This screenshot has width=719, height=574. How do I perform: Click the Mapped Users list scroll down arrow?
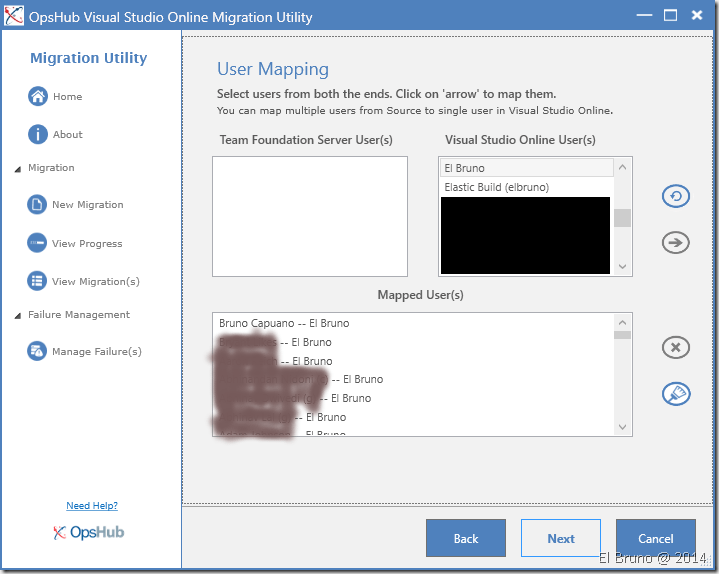coord(622,427)
